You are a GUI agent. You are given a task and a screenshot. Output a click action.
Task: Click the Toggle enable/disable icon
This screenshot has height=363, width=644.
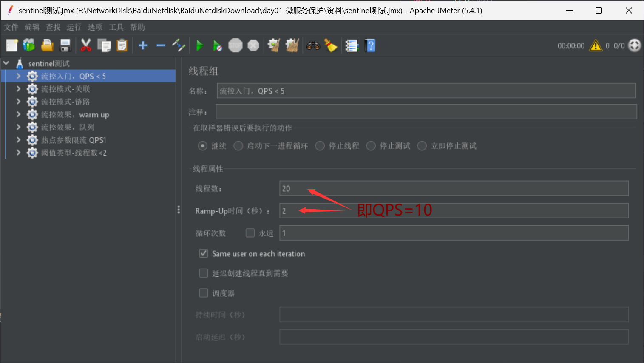(x=179, y=45)
